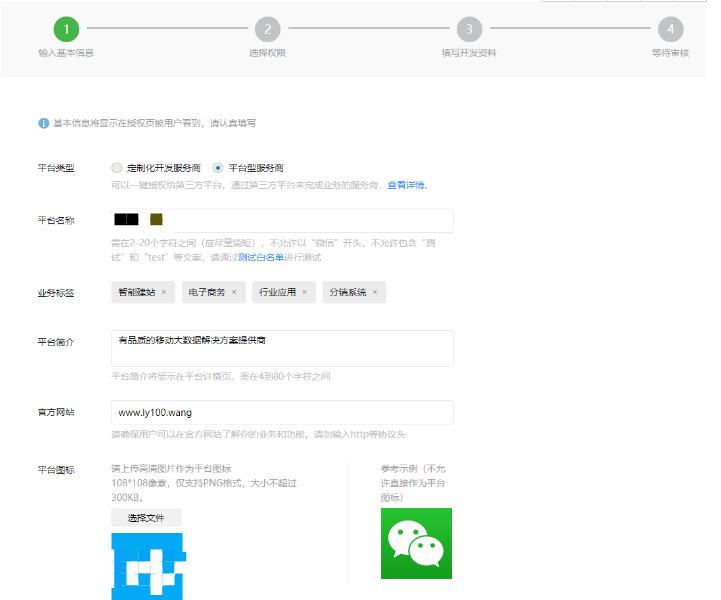The image size is (721, 600).
Task: Open the 测试白名单 link
Action: [259, 257]
